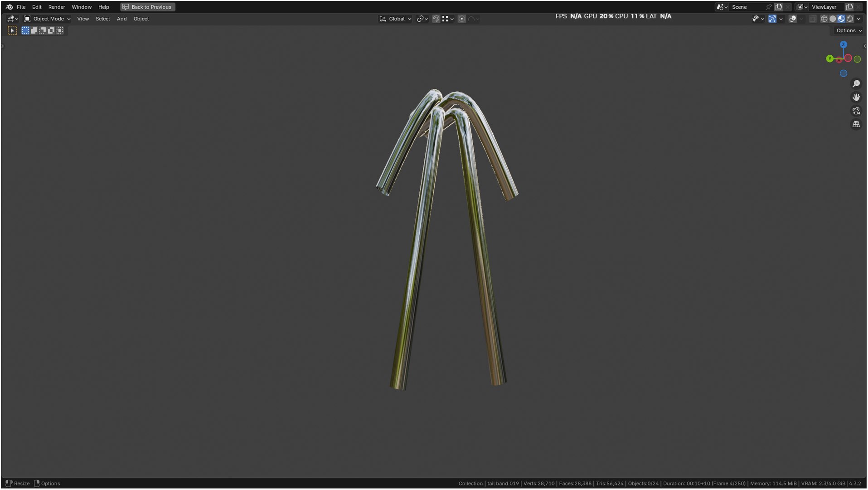
Task: Open the Help menu
Action: coord(104,7)
